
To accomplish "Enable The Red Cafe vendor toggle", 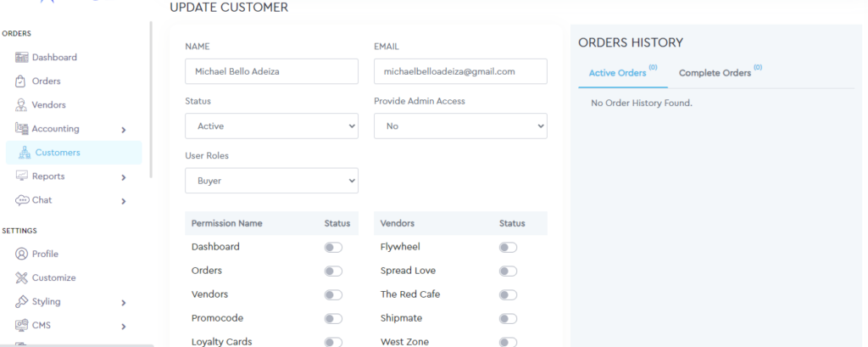I will pos(508,294).
